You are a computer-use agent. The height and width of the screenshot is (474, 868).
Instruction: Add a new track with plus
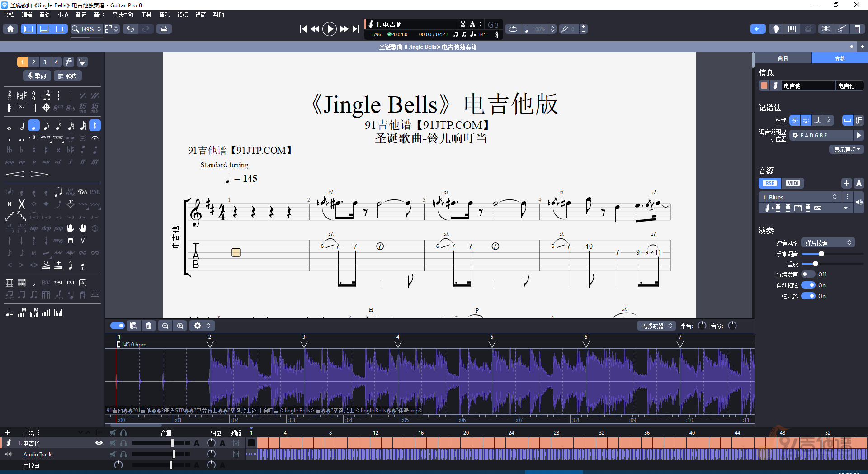coord(8,432)
